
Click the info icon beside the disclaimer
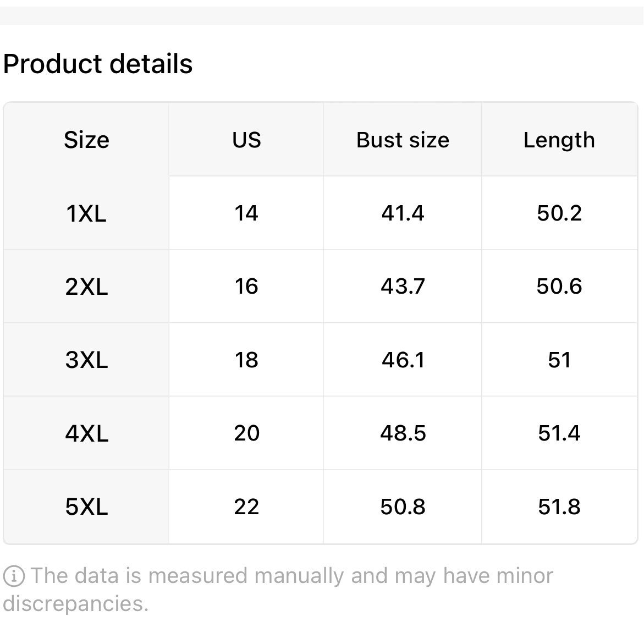(14, 576)
